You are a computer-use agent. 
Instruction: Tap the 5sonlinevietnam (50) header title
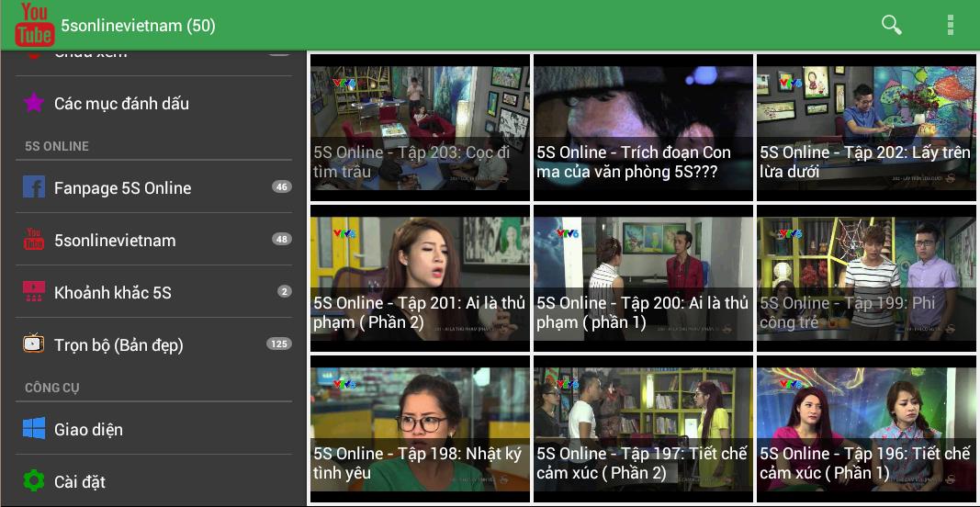pyautogui.click(x=138, y=26)
